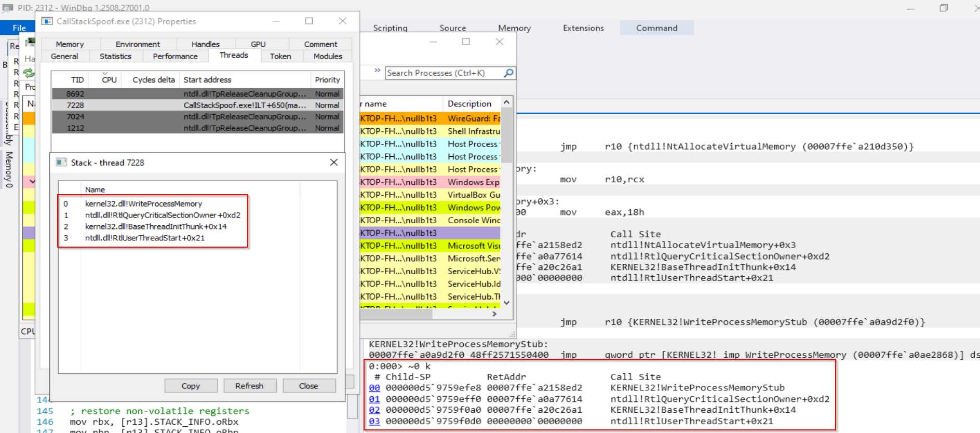Viewport: 980px width, 433px height.
Task: Select thread 1212 row
Action: 197,128
